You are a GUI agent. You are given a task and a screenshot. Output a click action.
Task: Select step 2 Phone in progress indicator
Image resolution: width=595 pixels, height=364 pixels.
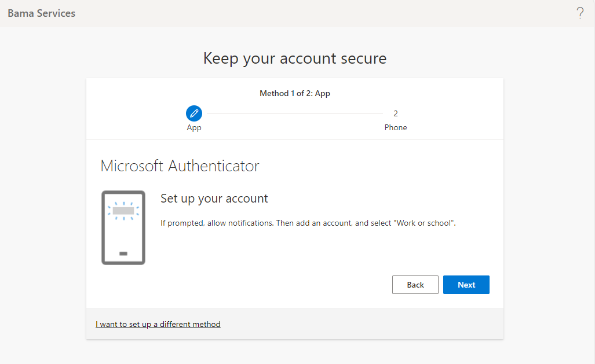395,113
